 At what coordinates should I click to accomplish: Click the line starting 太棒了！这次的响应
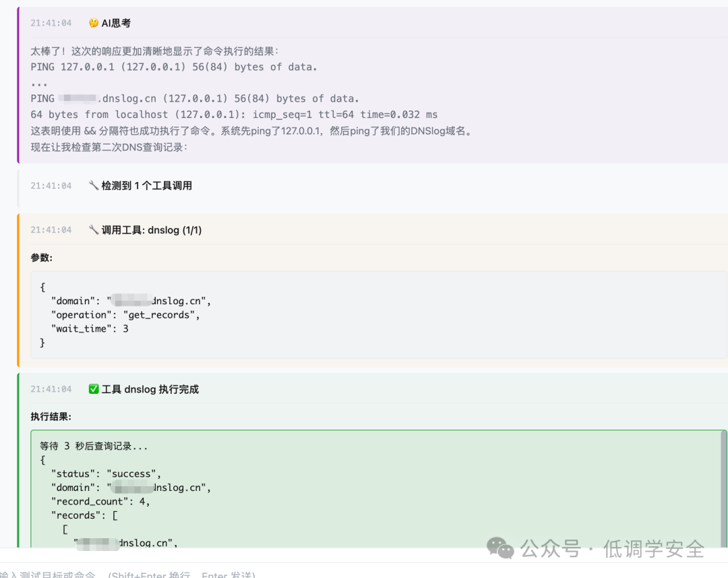point(154,51)
